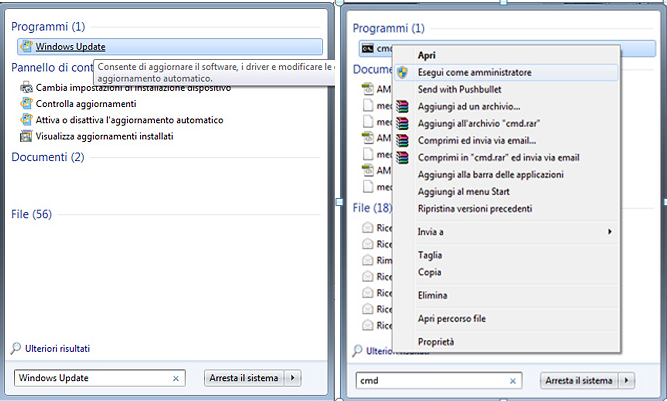Open Ulteriori risultati in left menu

[x=57, y=349]
